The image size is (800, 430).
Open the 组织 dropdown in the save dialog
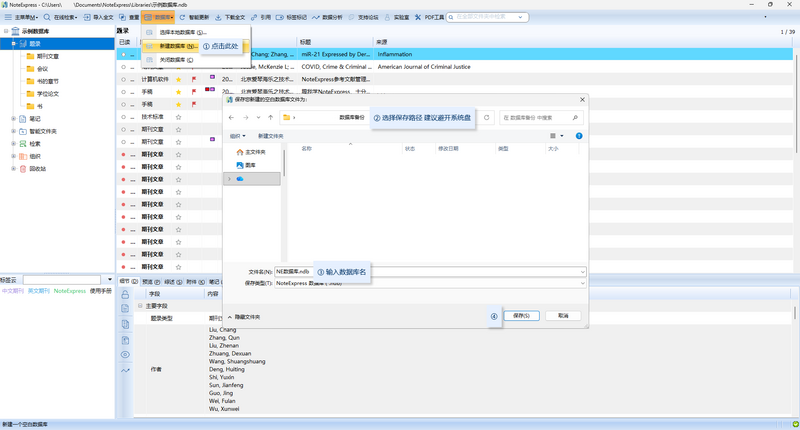[237, 136]
